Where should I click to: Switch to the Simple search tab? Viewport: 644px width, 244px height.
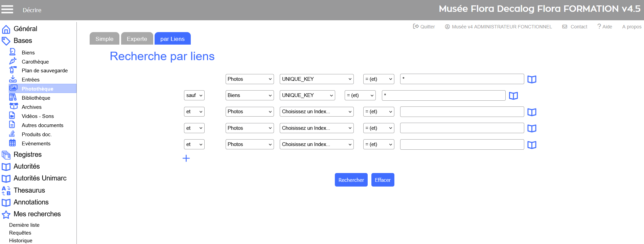coord(104,39)
